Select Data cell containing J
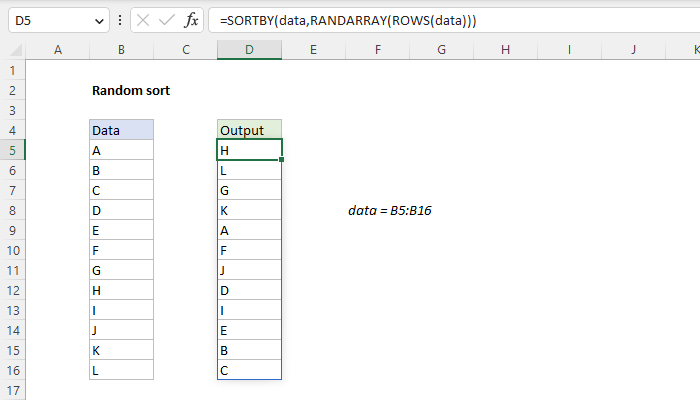The height and width of the screenshot is (400, 700). tap(121, 330)
